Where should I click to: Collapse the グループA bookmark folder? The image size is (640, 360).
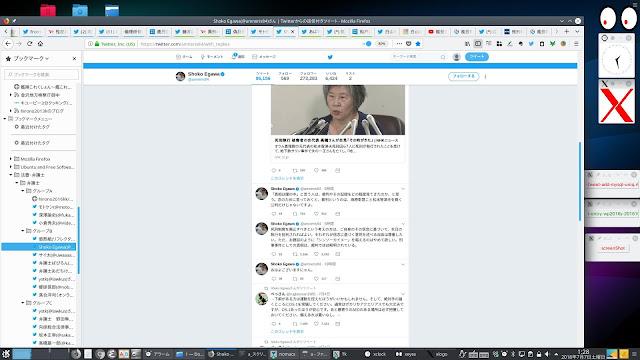tap(23, 191)
